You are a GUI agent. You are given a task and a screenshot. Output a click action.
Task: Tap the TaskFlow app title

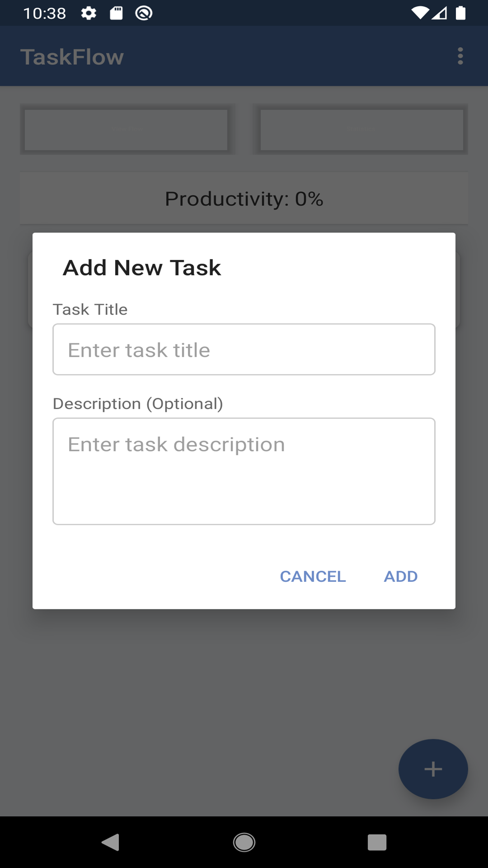[x=72, y=57]
